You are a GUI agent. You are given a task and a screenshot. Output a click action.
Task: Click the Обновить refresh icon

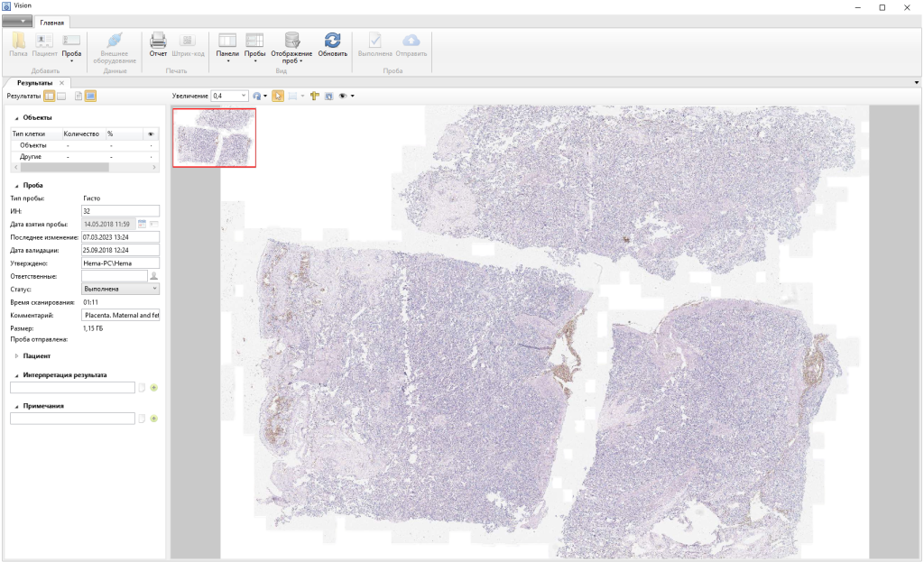pos(332,41)
